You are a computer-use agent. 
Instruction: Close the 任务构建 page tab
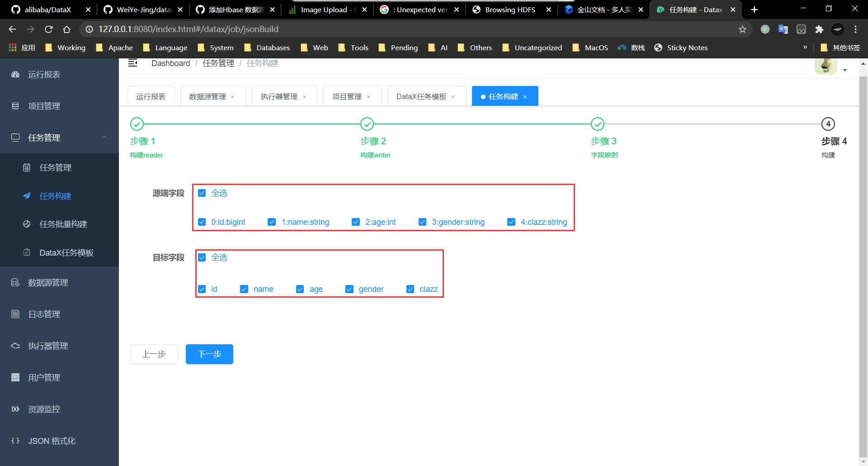pyautogui.click(x=525, y=97)
